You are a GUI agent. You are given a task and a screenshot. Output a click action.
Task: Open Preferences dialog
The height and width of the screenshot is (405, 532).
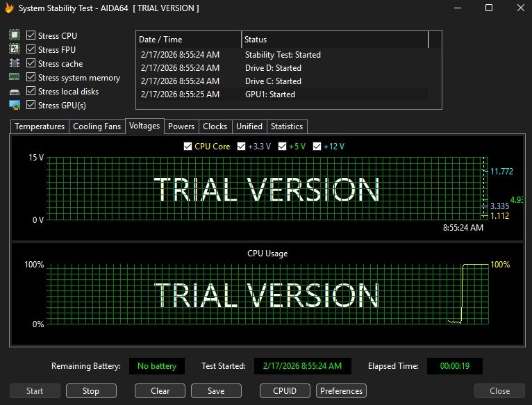pos(341,390)
